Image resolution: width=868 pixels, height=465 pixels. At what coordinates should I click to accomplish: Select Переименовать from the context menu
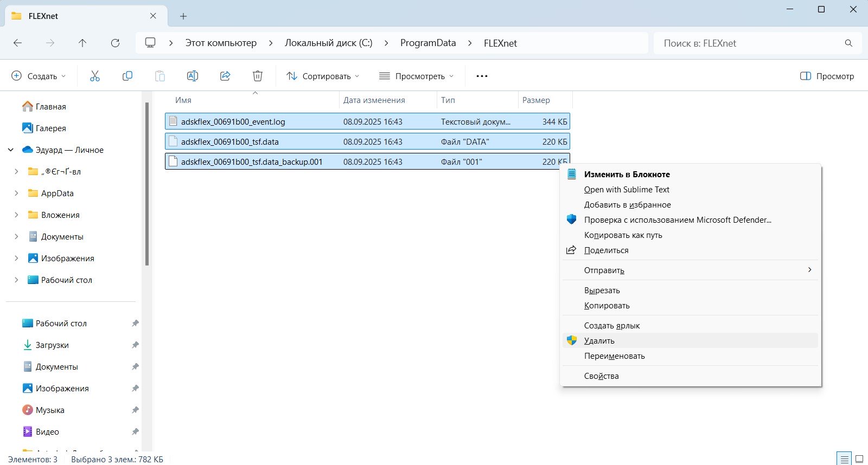(691, 356)
